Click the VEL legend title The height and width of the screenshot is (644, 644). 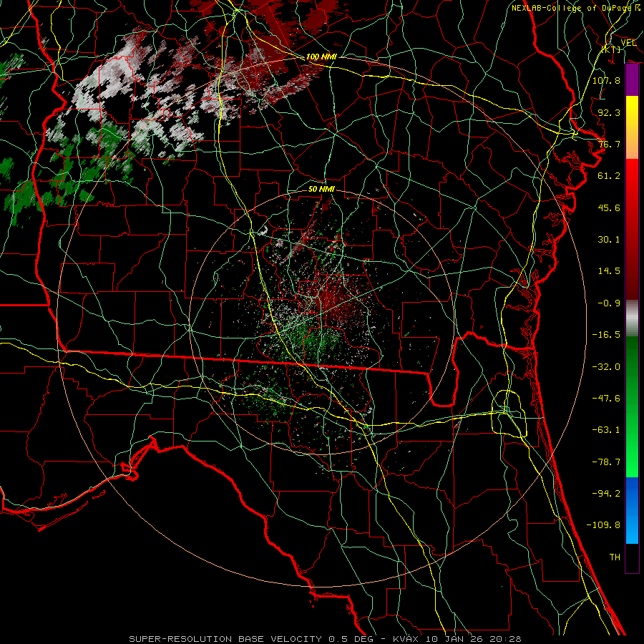click(628, 43)
